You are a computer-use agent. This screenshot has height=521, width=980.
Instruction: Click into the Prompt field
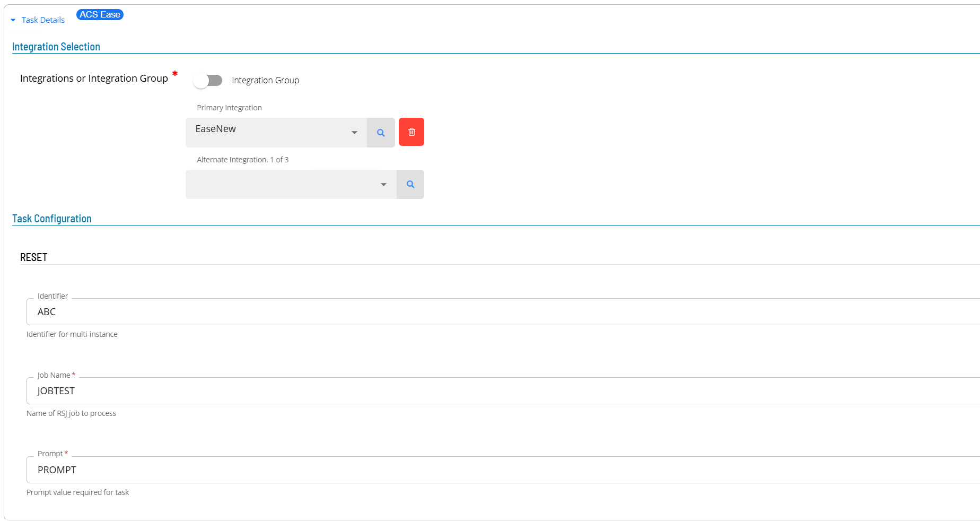pos(503,470)
